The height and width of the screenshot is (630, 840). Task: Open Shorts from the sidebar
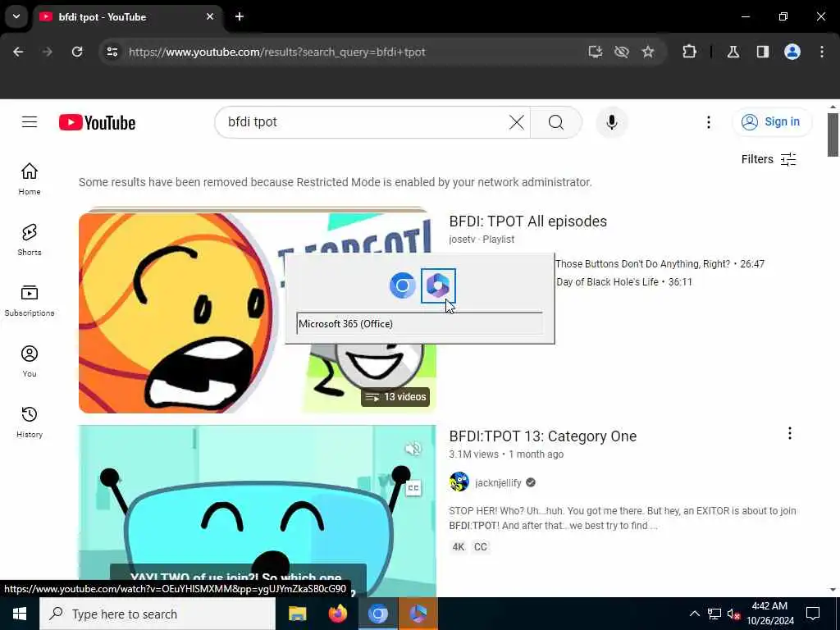(x=30, y=240)
